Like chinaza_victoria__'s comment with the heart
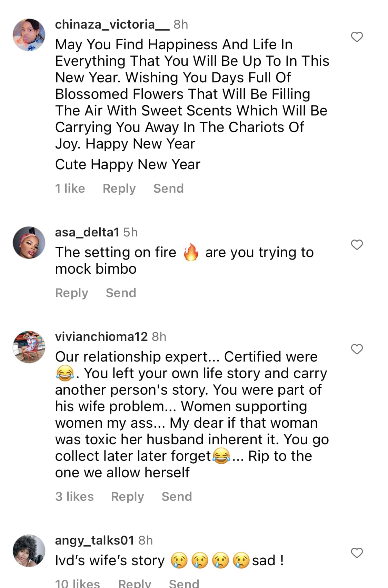This screenshot has height=588, width=388. [x=357, y=37]
